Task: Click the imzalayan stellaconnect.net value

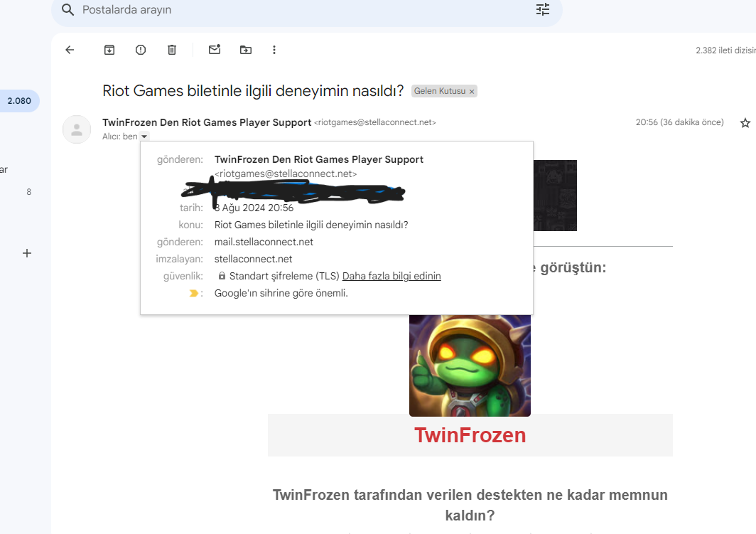Action: 253,259
